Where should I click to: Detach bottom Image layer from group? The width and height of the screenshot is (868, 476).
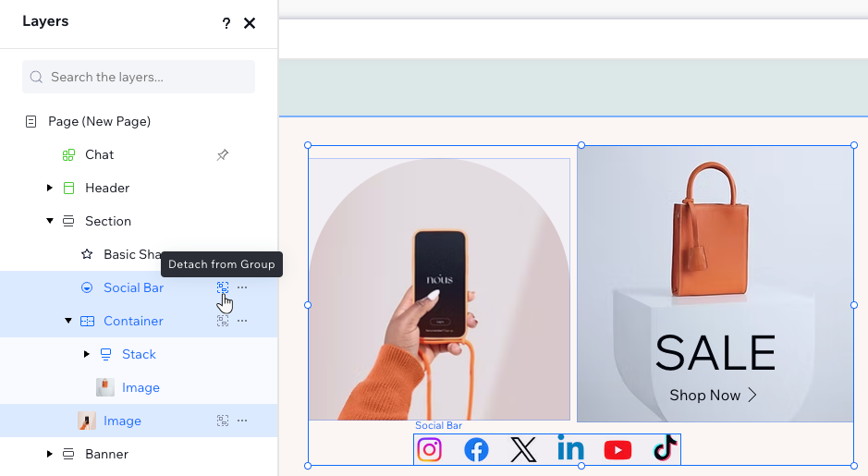(x=223, y=421)
